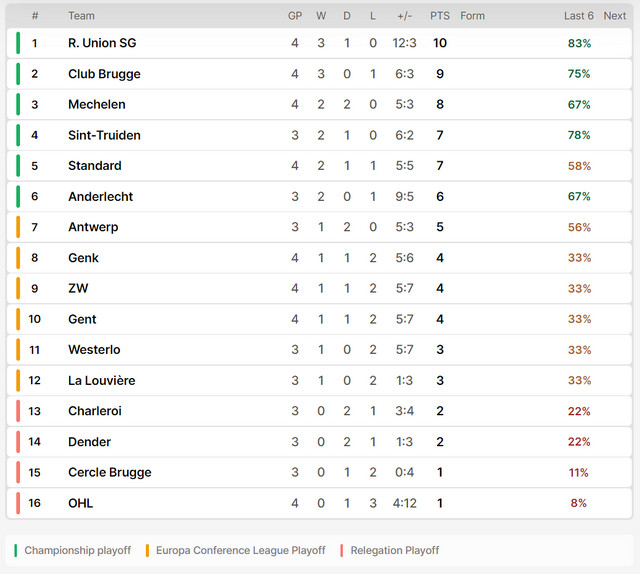
Task: Click the 83% Last 6 value
Action: pyautogui.click(x=579, y=43)
